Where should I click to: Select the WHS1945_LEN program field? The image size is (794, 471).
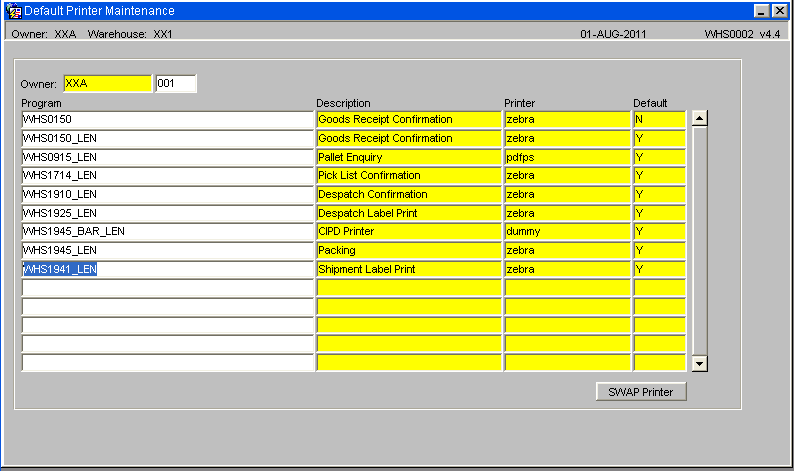168,250
